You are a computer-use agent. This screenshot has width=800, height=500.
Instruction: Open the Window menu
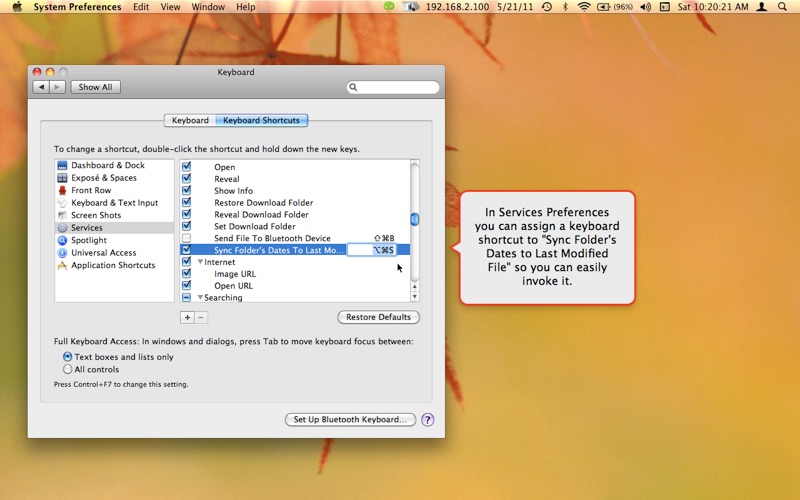(208, 7)
